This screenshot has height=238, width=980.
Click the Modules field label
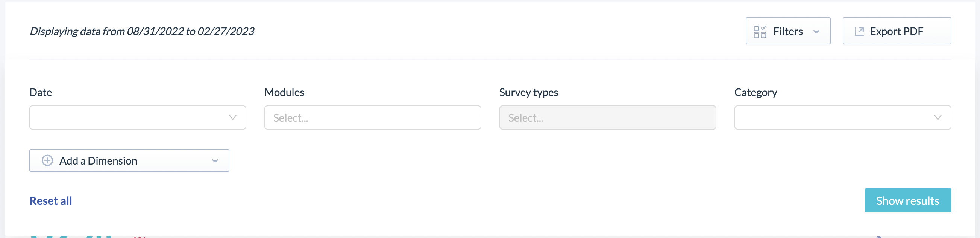click(x=284, y=92)
